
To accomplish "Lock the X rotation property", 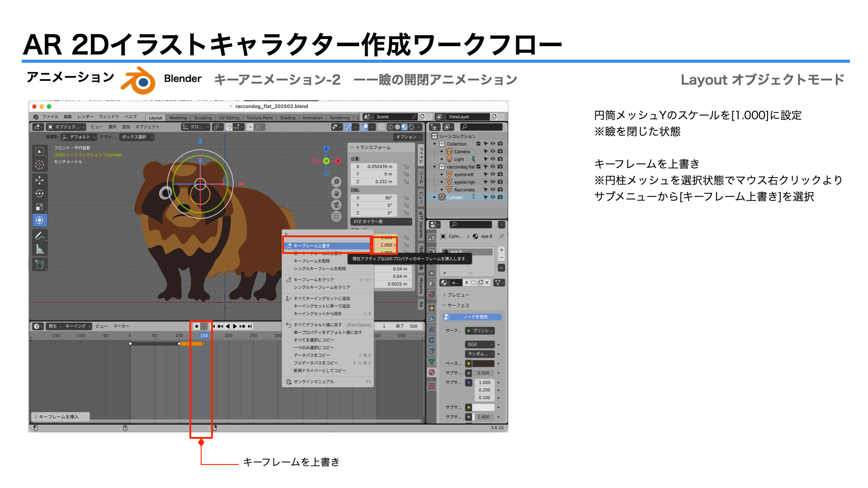I will coord(406,198).
